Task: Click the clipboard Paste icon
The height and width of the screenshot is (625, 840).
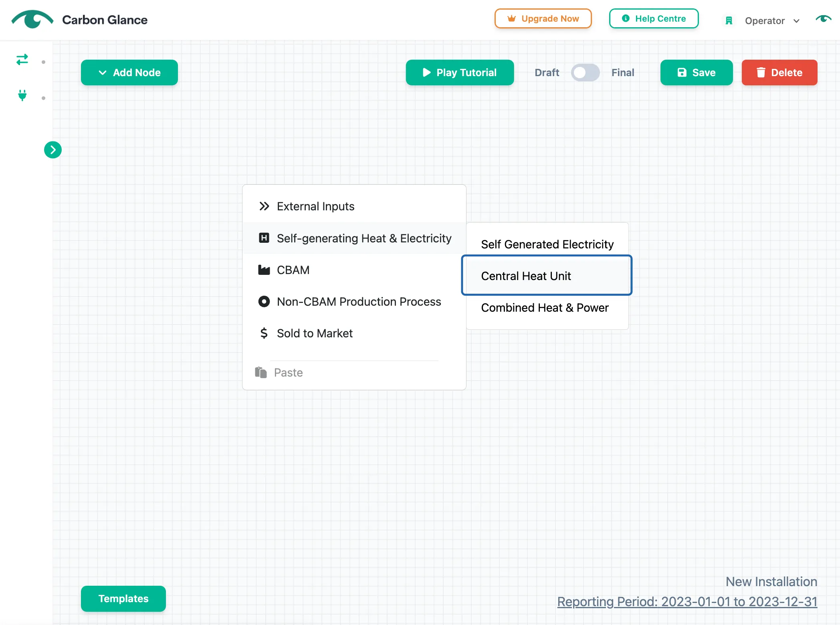Action: [x=261, y=373]
